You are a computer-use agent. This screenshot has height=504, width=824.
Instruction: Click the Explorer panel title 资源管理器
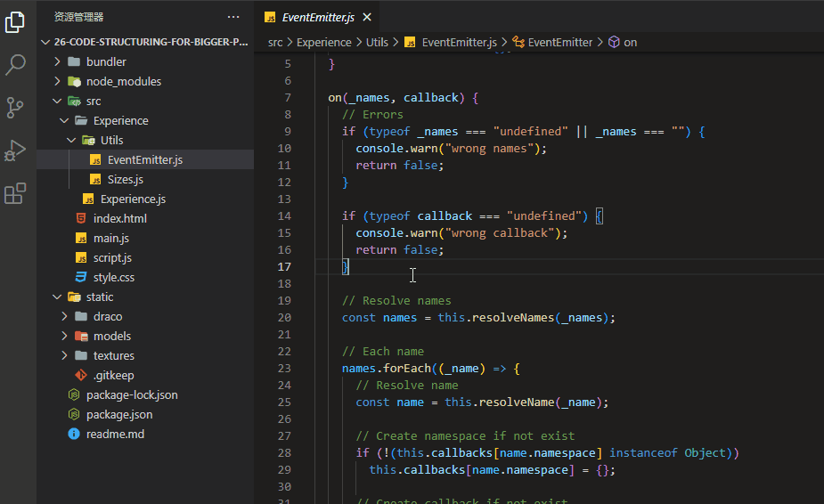(x=78, y=17)
